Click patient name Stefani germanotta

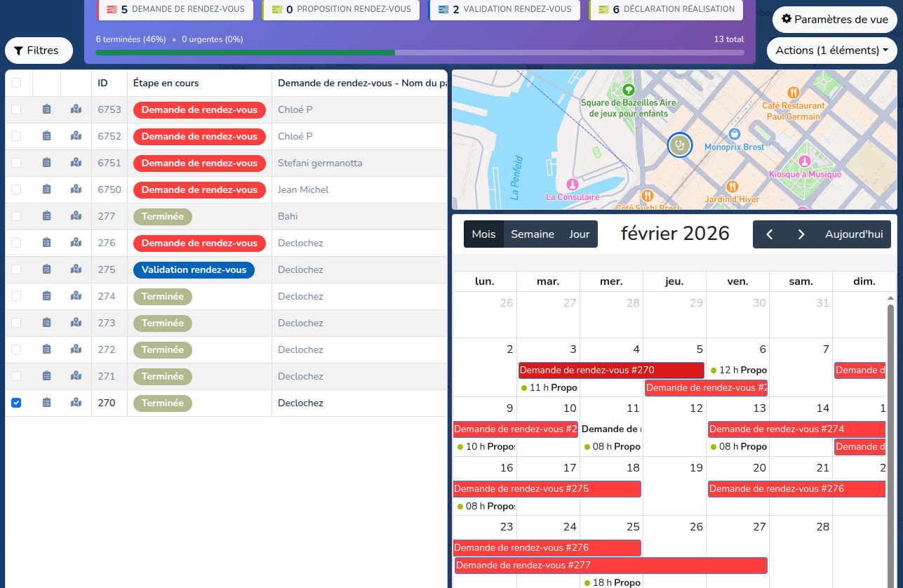coord(320,163)
